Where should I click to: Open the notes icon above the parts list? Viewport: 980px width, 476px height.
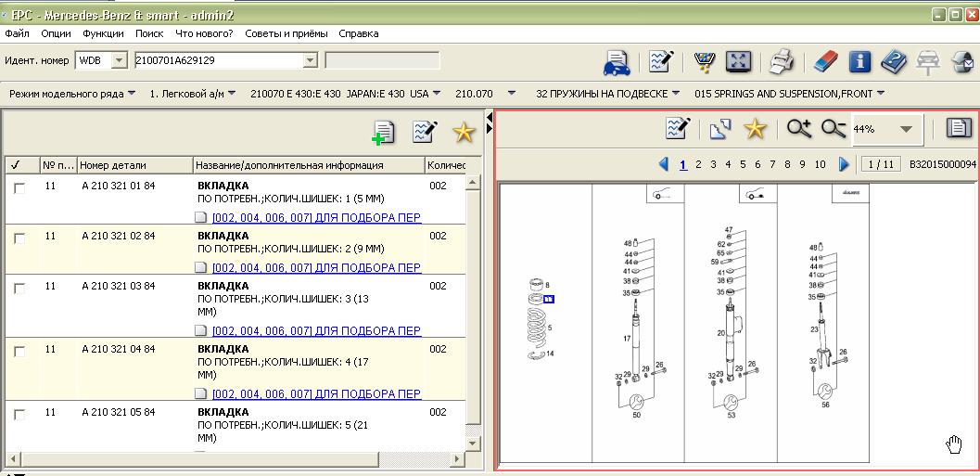425,132
